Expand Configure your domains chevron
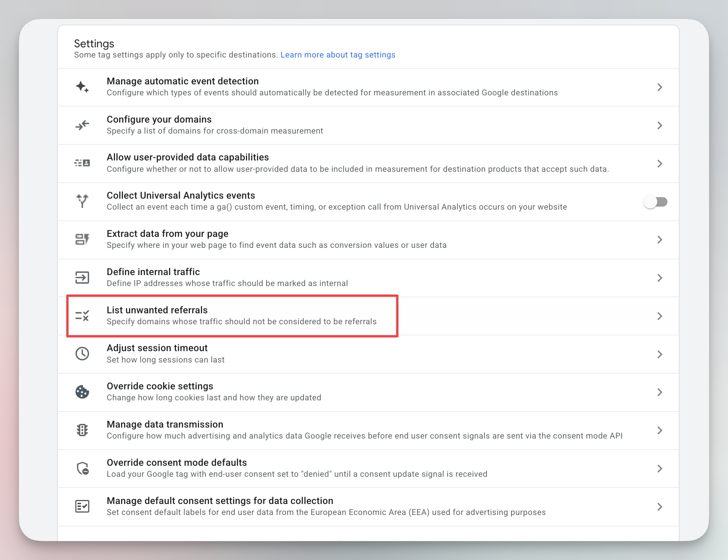 [x=660, y=125]
